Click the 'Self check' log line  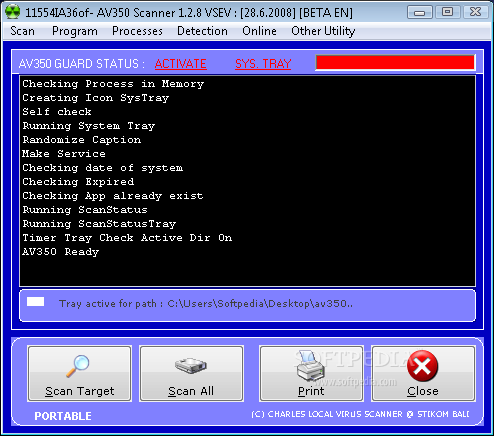pyautogui.click(x=57, y=112)
